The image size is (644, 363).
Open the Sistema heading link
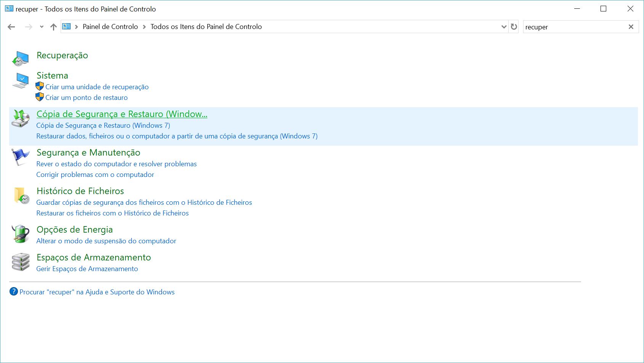pos(52,75)
